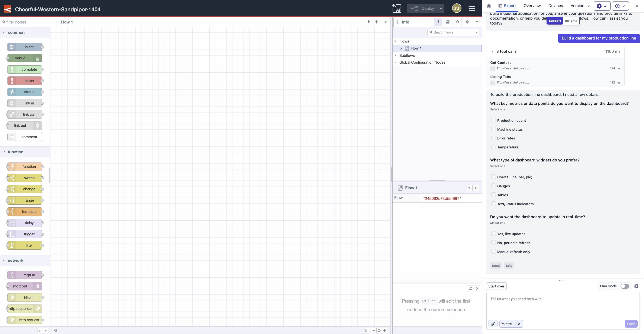Open the debug messages bug icon
The height and width of the screenshot is (334, 644).
(457, 22)
